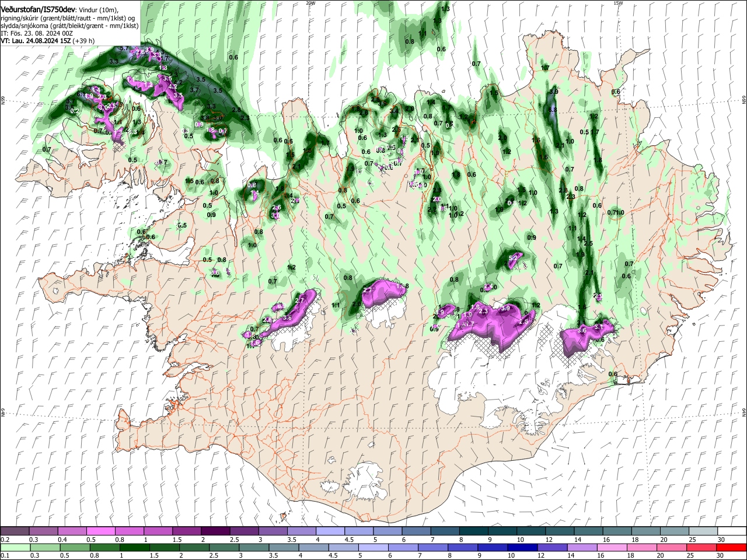Pick the dark purple upper swatch at 2
The height and width of the screenshot is (560, 747).
pyautogui.click(x=215, y=531)
